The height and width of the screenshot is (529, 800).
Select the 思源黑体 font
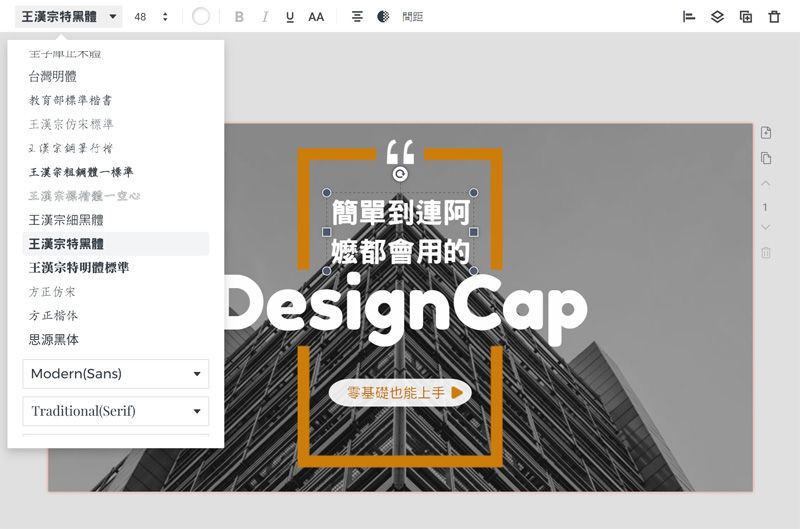[x=116, y=339]
